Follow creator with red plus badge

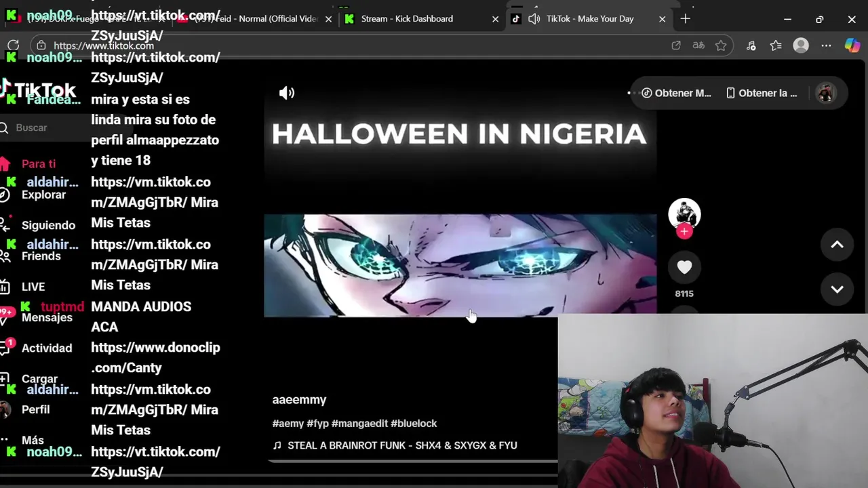(684, 232)
